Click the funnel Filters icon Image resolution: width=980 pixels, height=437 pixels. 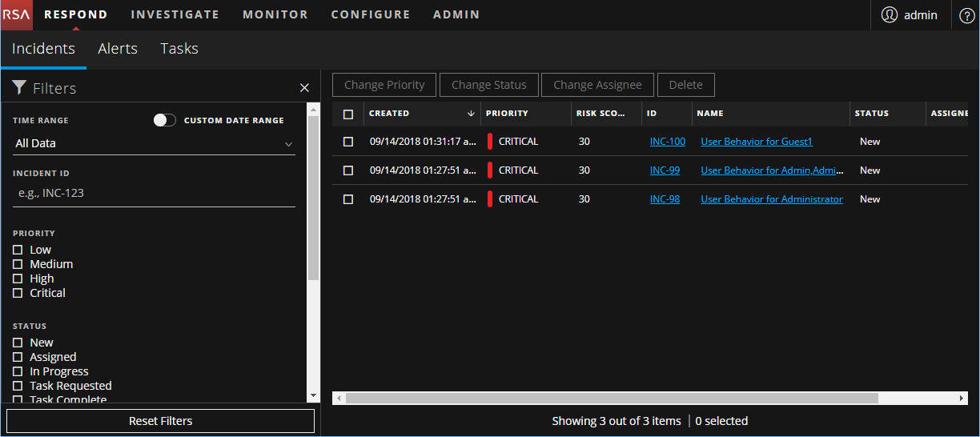20,88
